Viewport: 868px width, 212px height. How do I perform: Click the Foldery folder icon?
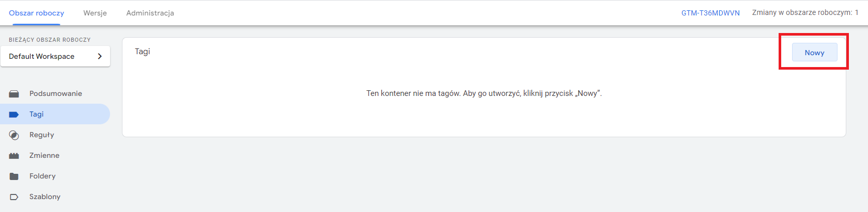coord(14,176)
